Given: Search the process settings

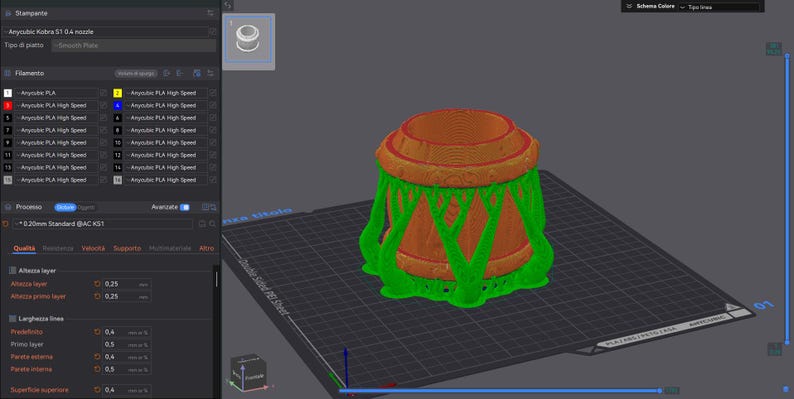Looking at the screenshot, I should (x=212, y=224).
